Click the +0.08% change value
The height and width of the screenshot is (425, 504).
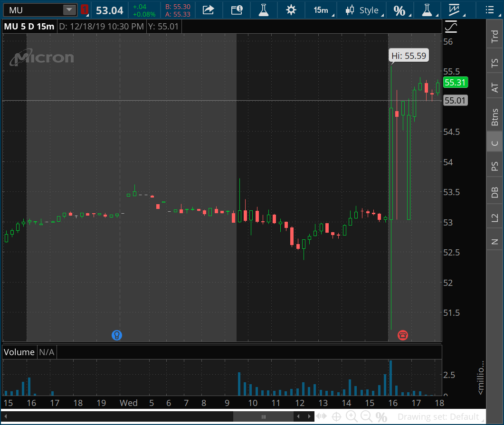(144, 14)
